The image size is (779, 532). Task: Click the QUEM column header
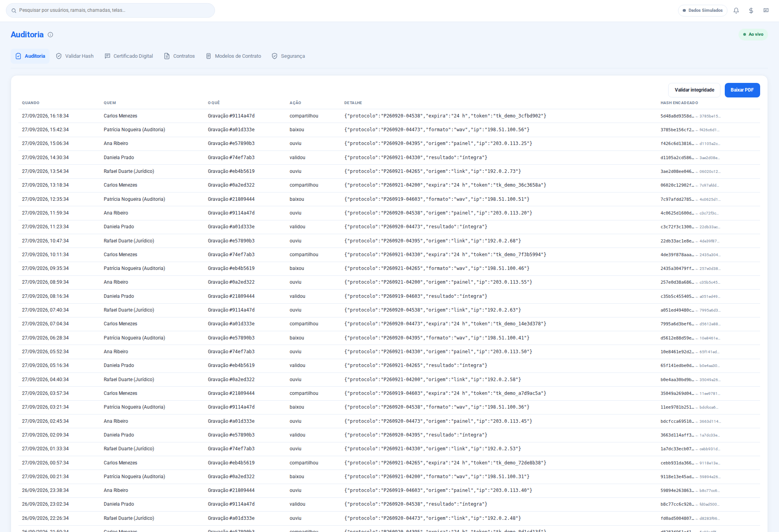pos(110,103)
